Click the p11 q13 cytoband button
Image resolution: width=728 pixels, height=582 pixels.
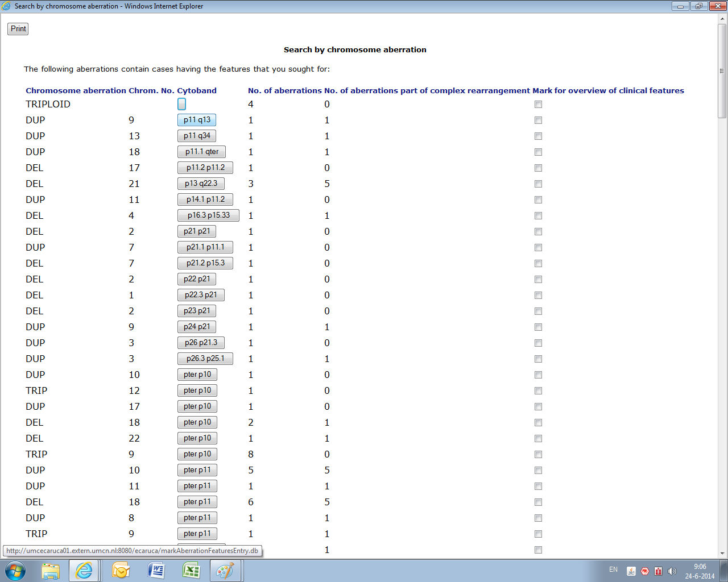click(197, 120)
